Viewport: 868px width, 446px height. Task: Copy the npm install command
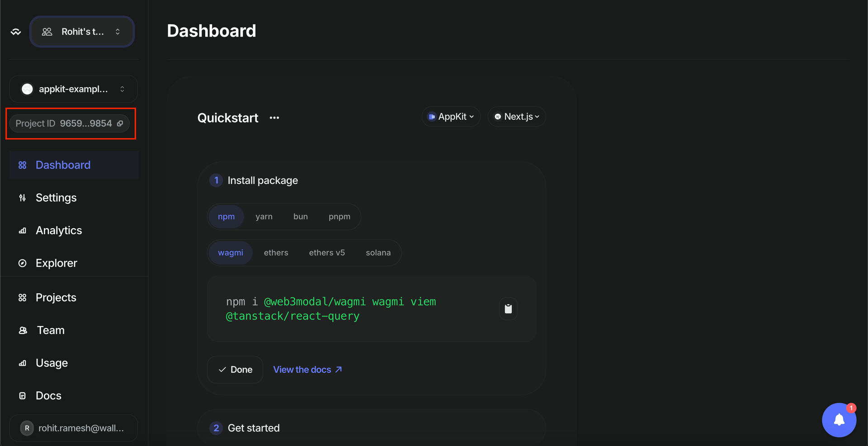(x=508, y=309)
